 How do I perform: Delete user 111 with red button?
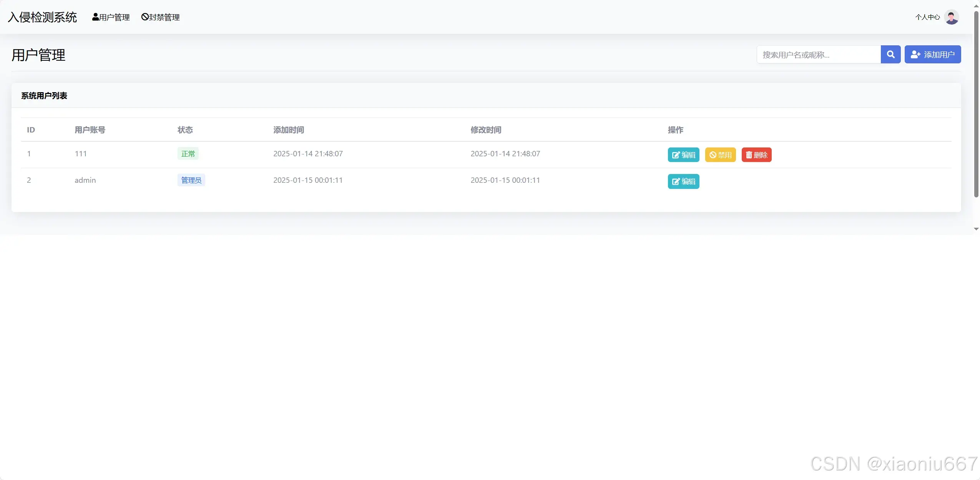[756, 155]
